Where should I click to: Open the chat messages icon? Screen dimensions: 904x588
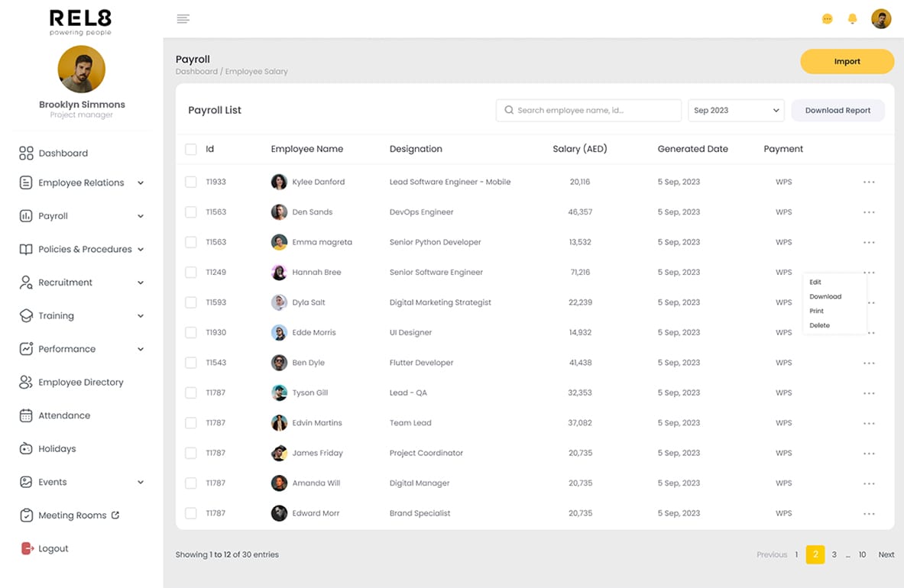tap(827, 19)
